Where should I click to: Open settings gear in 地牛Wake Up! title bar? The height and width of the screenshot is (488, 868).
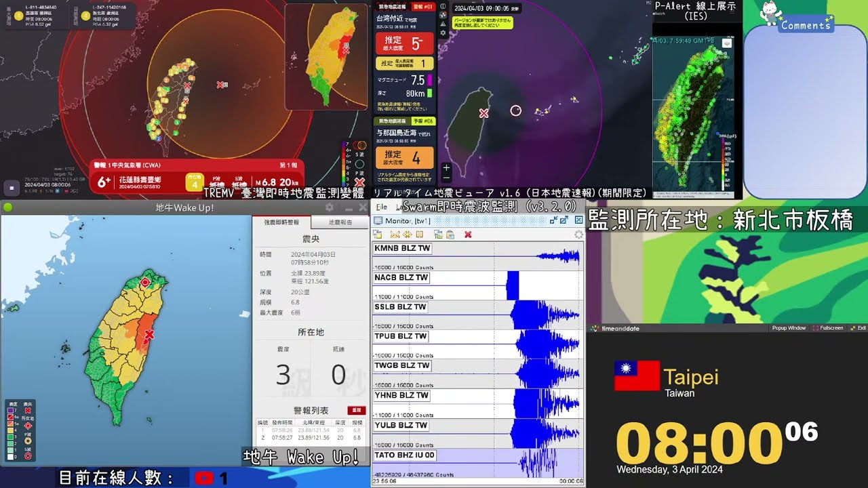(x=330, y=207)
